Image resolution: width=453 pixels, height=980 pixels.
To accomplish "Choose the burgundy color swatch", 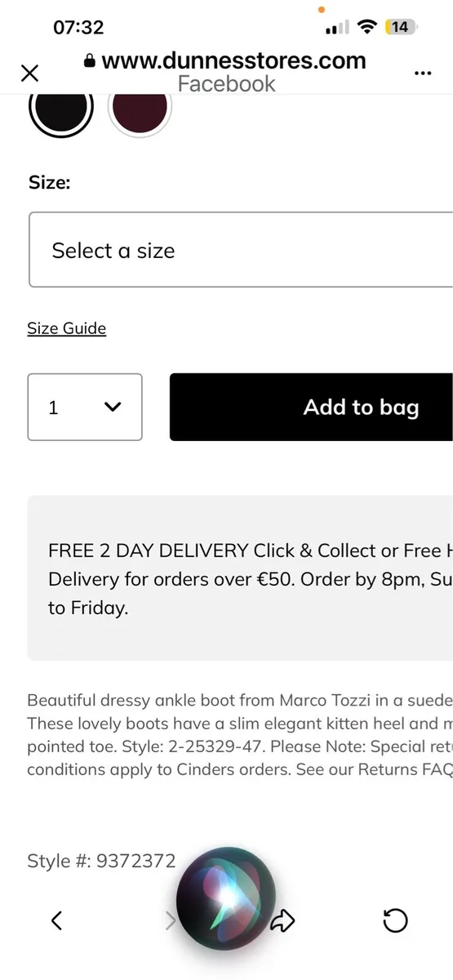I will (140, 108).
